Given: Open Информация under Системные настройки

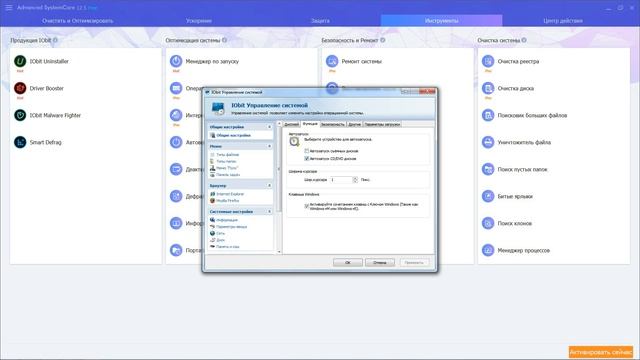Looking at the screenshot, I should [224, 220].
